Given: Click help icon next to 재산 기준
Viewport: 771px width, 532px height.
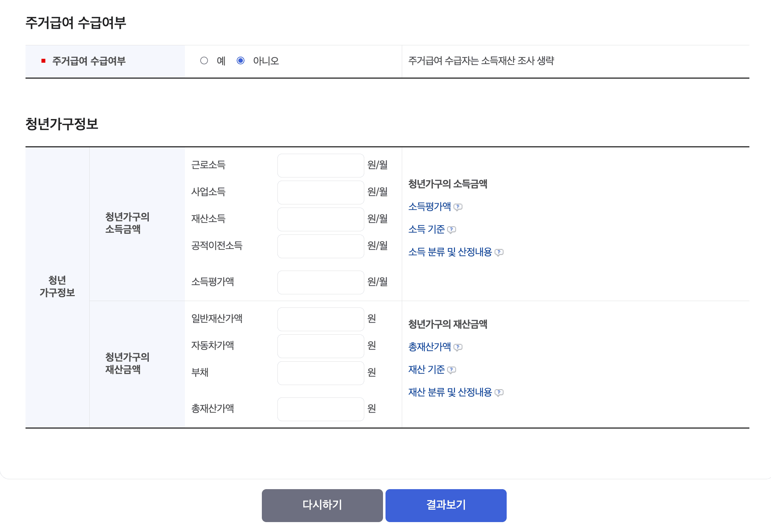Looking at the screenshot, I should tap(451, 370).
